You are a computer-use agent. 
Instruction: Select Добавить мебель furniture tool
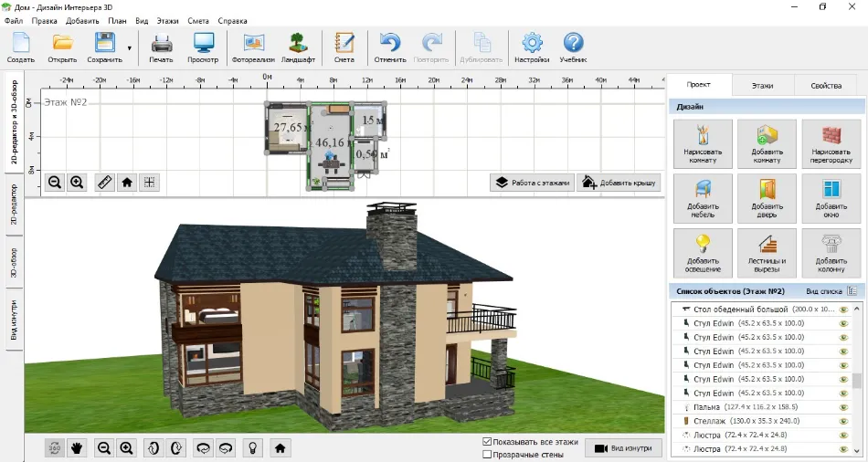(703, 199)
